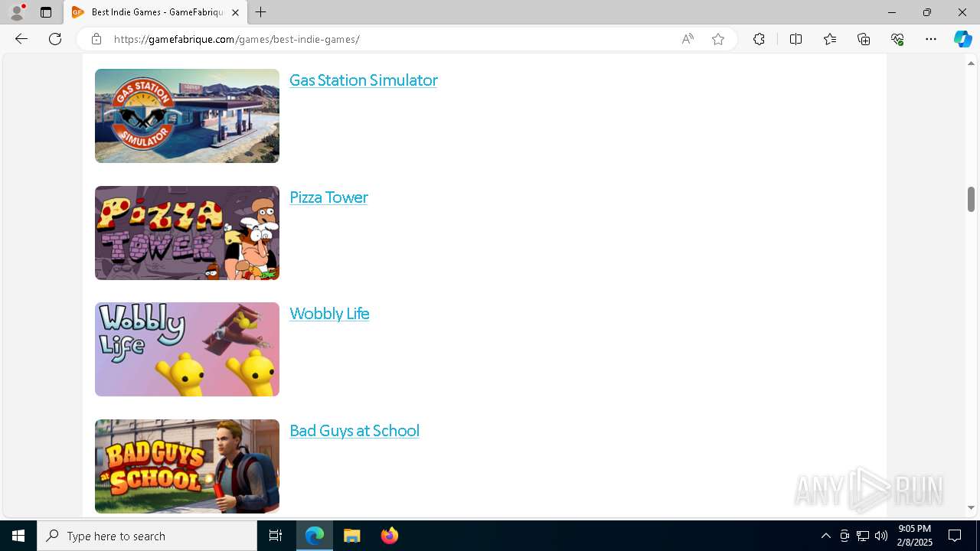Open Settings and more menu
Screen dimensions: 980x551
[931, 39]
